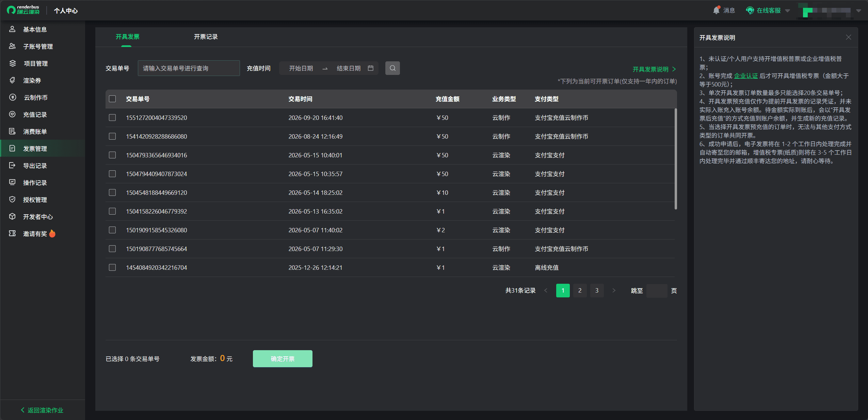
Task: Open the 基本信息 sidebar icon
Action: click(12, 29)
